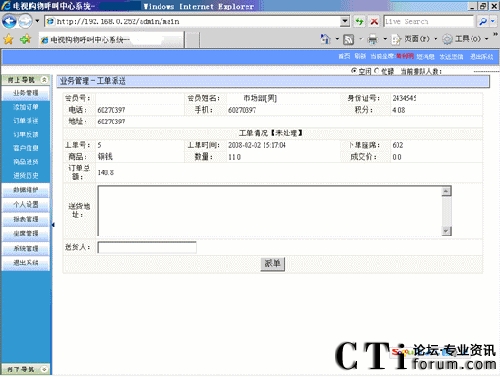Screen dimensions: 500x377
Task: Select the 忙碌 radio button
Action: [x=377, y=71]
